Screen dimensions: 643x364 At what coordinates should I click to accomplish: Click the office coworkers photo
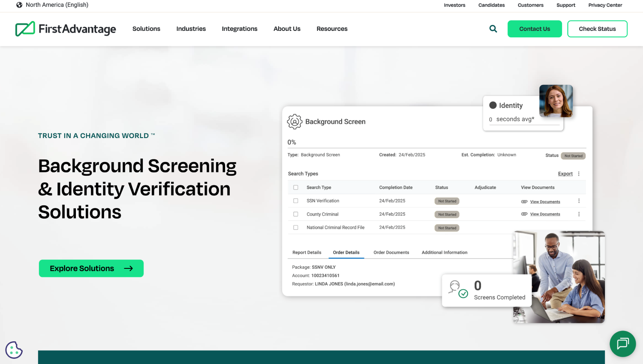coord(559,277)
